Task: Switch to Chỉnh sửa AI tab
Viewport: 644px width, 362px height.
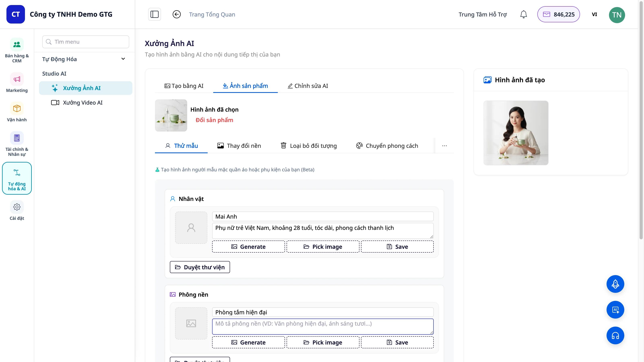Action: [308, 86]
